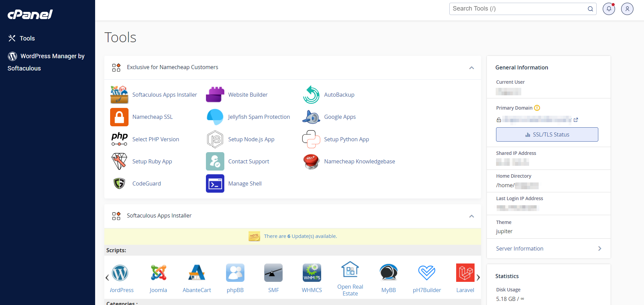Click the Select PHP Version link
Image resolution: width=644 pixels, height=305 pixels.
pos(155,139)
